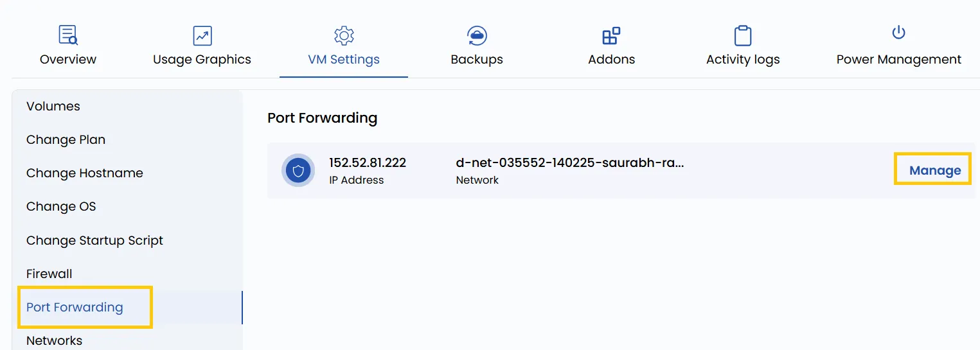Click the Usage Graphics chart icon

202,35
